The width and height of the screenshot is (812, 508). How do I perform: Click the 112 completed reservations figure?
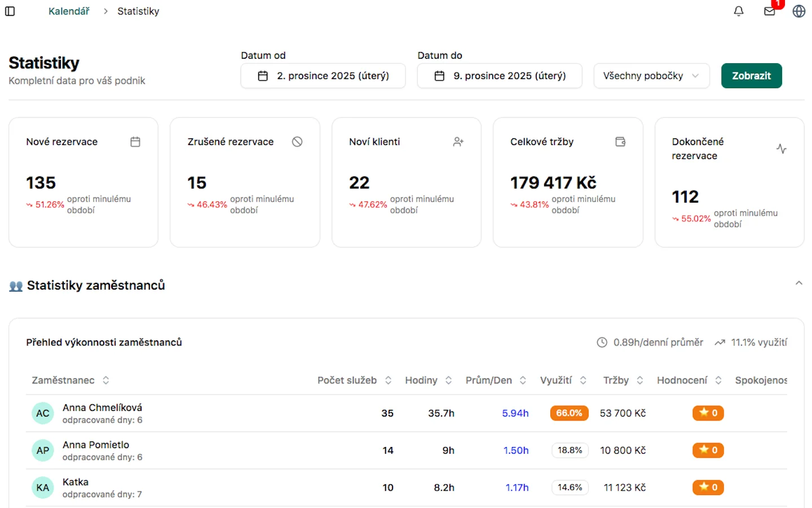click(x=685, y=197)
